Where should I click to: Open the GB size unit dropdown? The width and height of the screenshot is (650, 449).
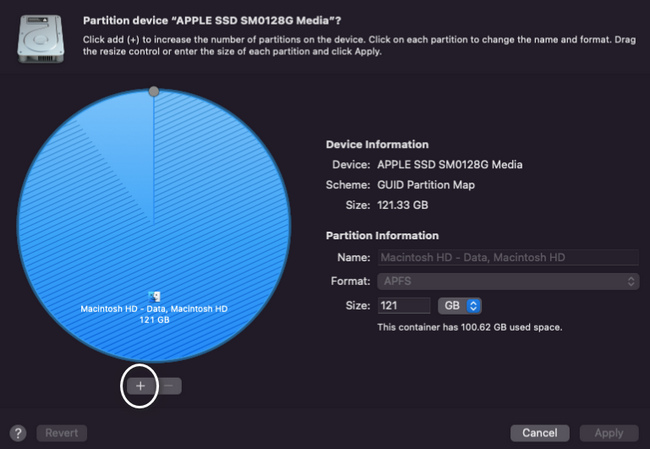[460, 306]
